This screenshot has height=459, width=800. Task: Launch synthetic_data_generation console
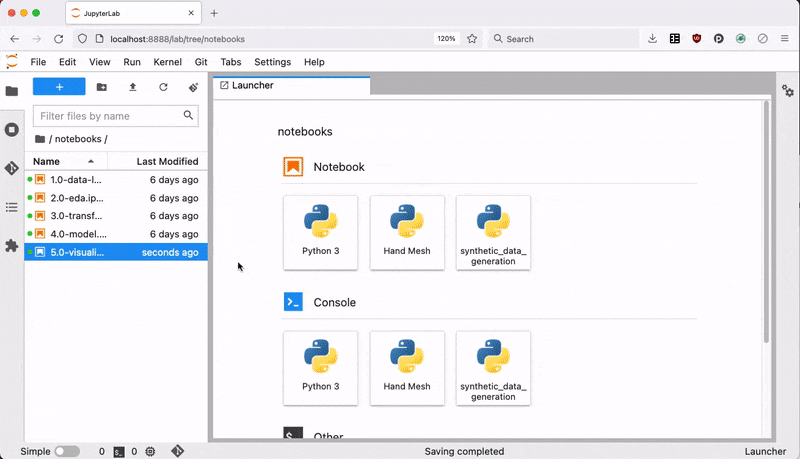pos(493,368)
